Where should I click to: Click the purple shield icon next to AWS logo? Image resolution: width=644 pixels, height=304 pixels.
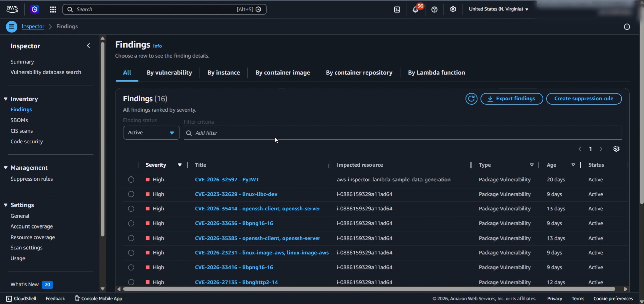click(x=35, y=10)
